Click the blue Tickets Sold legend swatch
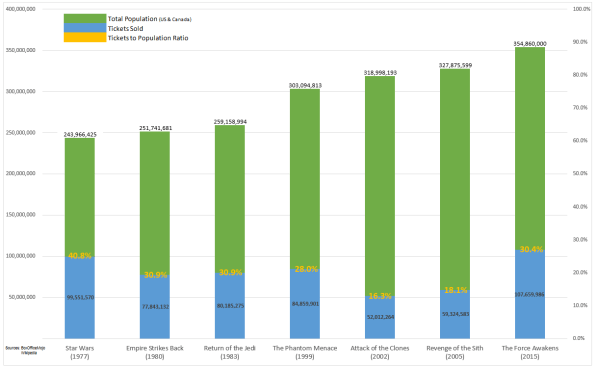Viewport: 596px width, 368px height. point(85,28)
